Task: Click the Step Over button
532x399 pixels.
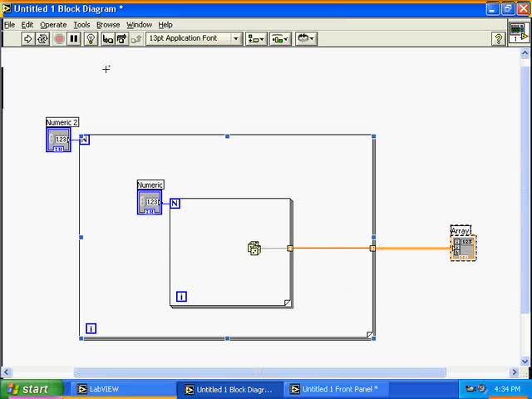Action: pyautogui.click(x=122, y=39)
